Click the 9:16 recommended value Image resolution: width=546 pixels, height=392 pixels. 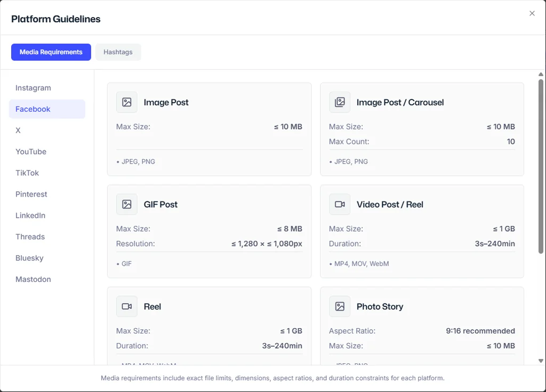[480, 331]
